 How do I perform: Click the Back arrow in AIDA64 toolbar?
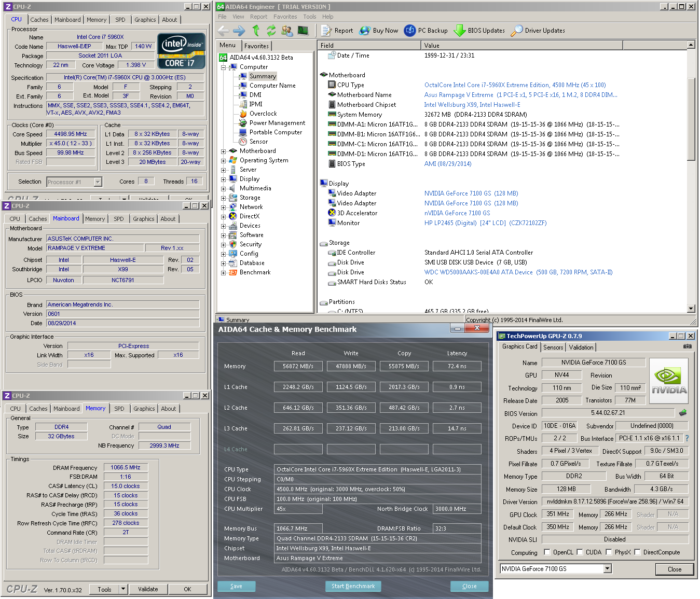pos(224,31)
